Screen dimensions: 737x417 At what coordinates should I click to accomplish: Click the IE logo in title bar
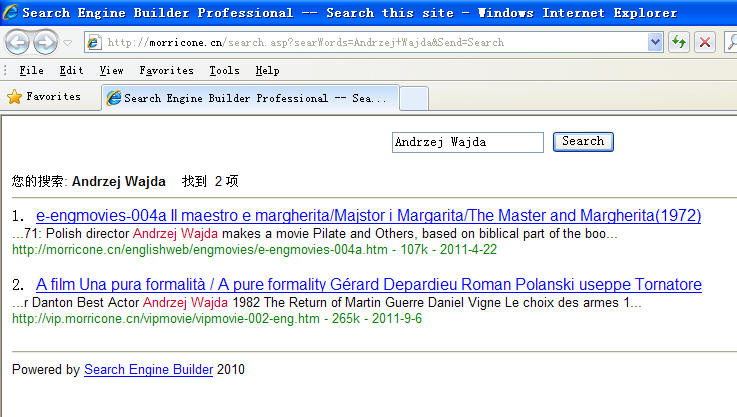10,12
